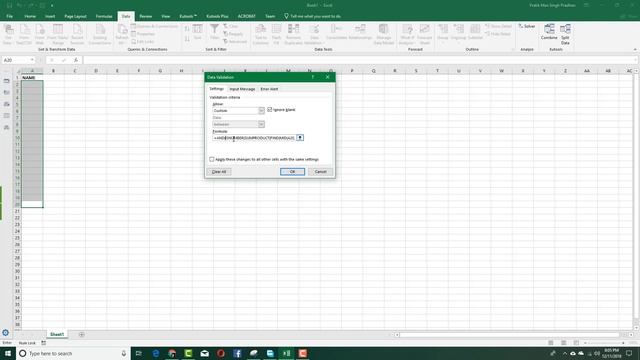
Task: Enable Apply these changes to all other cells
Action: (x=211, y=159)
